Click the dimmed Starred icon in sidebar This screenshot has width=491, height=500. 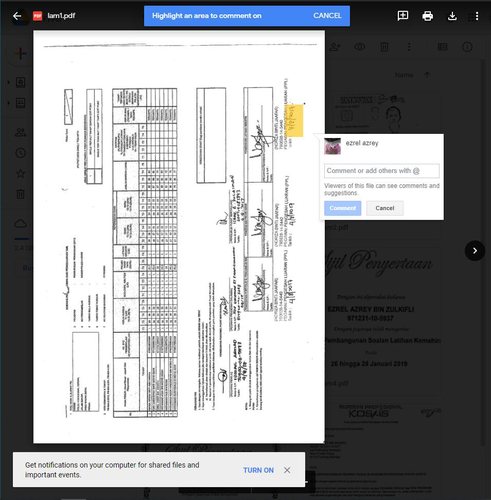pos(21,173)
